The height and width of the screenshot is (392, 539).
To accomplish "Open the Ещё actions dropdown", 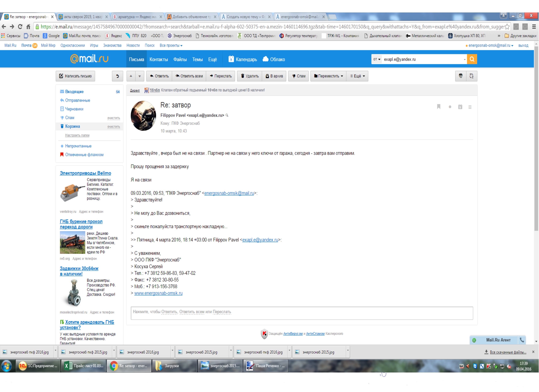I will pyautogui.click(x=357, y=76).
